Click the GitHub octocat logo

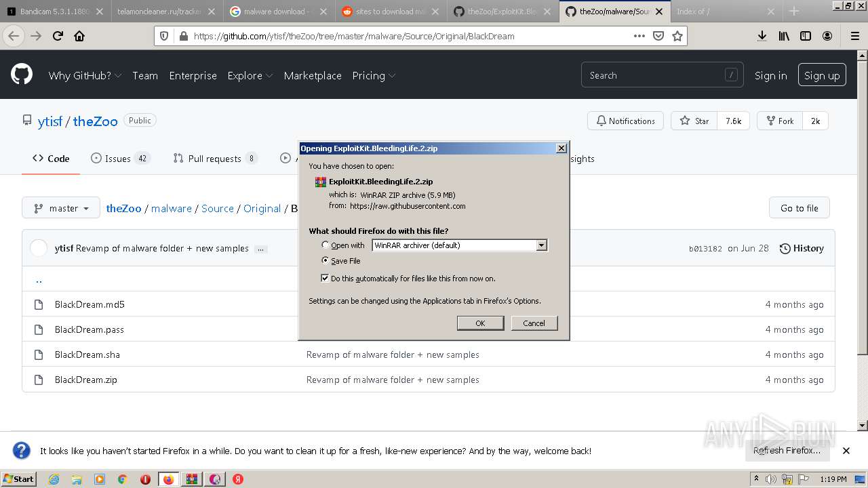click(x=22, y=75)
